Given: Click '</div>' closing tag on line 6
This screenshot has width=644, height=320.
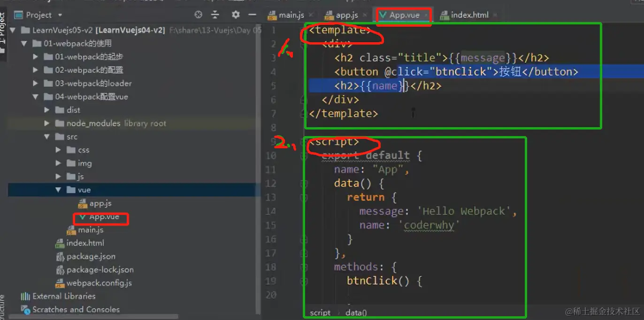Looking at the screenshot, I should [340, 99].
